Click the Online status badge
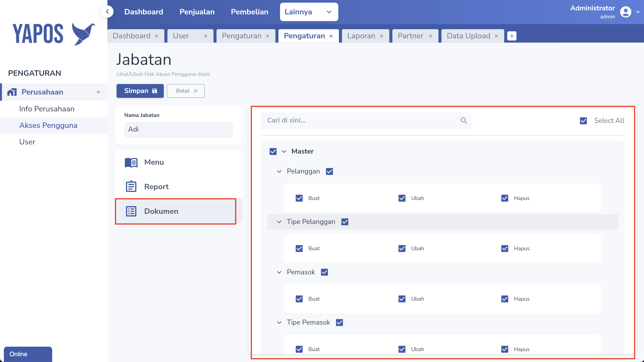644x362 pixels. (28, 354)
